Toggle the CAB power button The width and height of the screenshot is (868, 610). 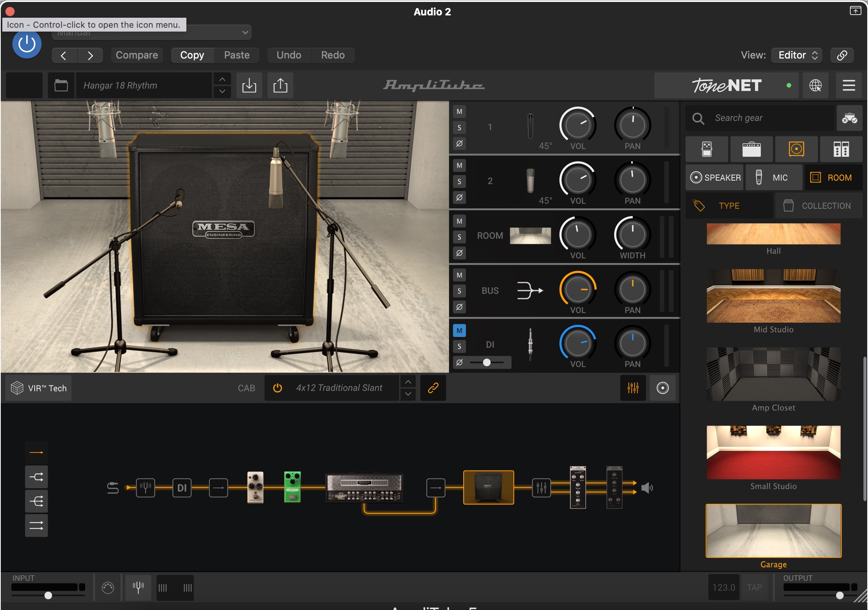[x=277, y=388]
